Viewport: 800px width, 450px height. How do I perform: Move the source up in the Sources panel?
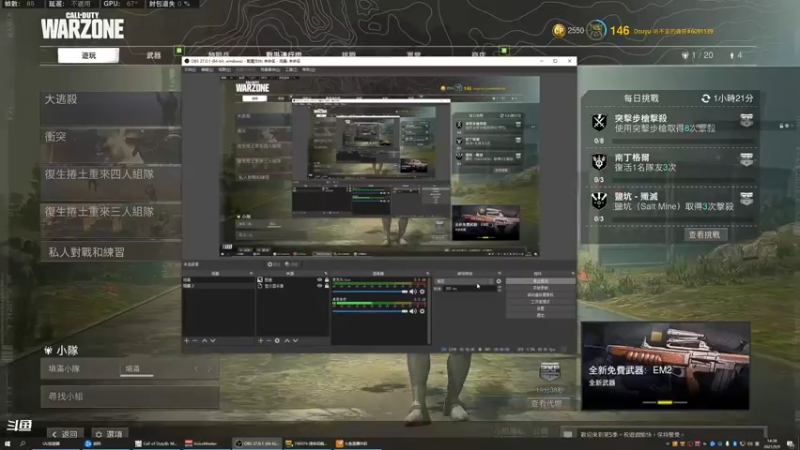(x=287, y=340)
